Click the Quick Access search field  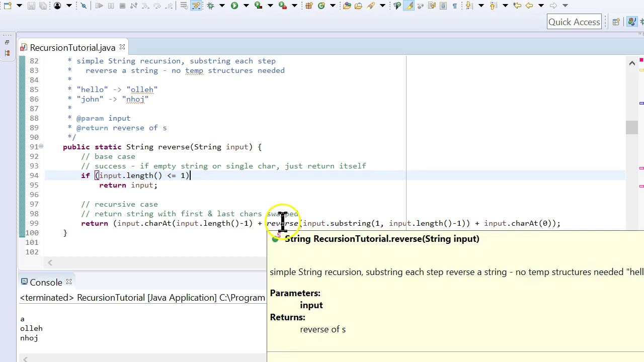tap(574, 22)
